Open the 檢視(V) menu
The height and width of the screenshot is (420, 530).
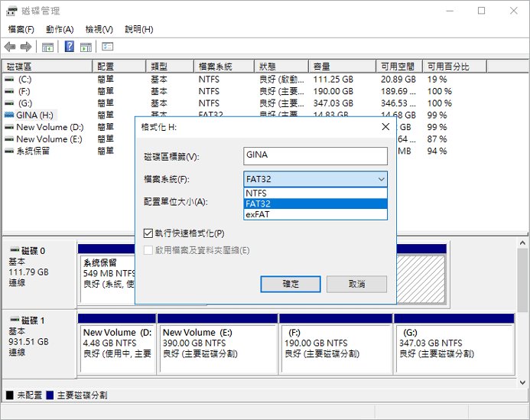coord(99,29)
